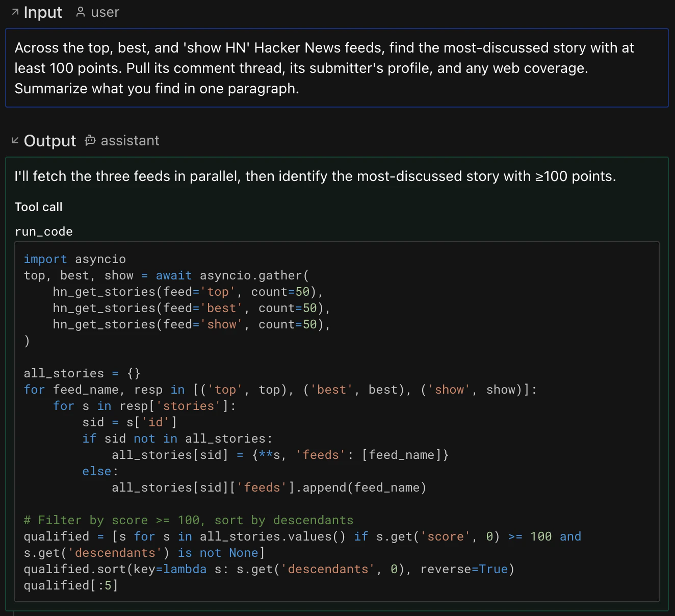675x616 pixels.
Task: Click the hn_get_stories feed='show' line
Action: tap(192, 324)
